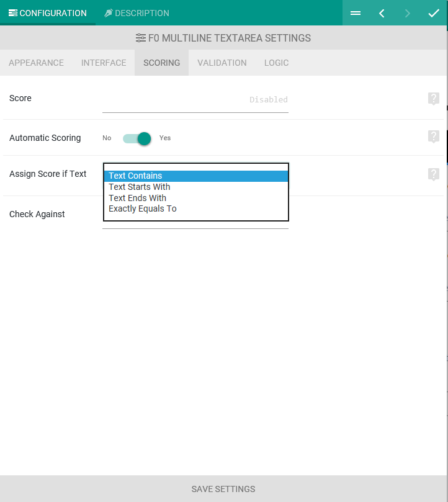The width and height of the screenshot is (448, 502).
Task: Open help for Automatic Scoring
Action: [x=434, y=137]
